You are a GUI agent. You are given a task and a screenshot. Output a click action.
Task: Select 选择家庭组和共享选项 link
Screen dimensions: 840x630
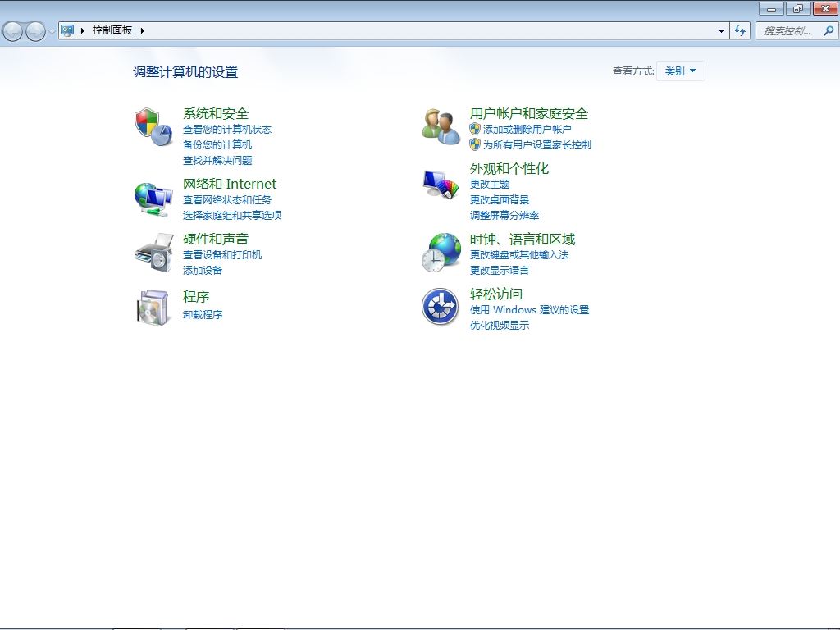232,216
